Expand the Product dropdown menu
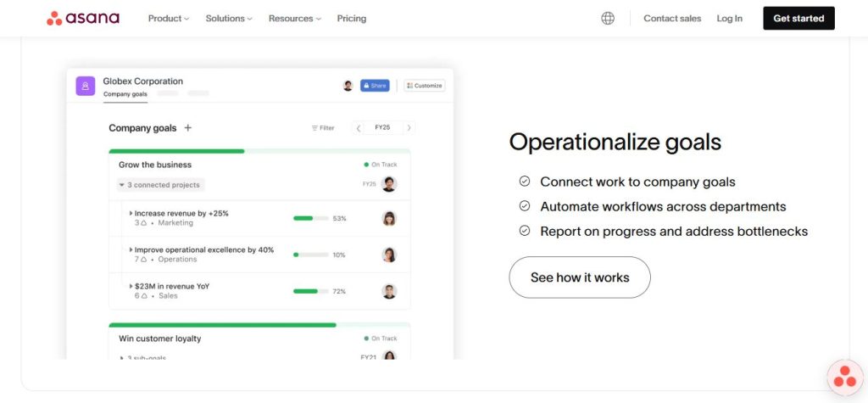The width and height of the screenshot is (868, 403). (169, 18)
